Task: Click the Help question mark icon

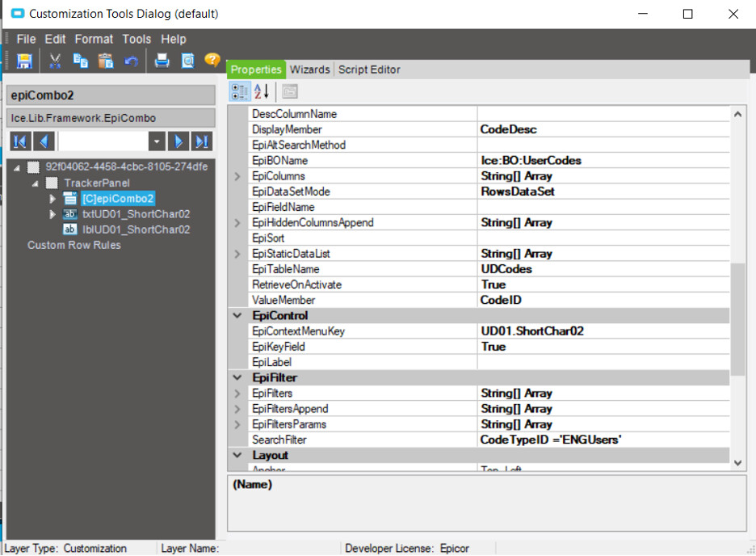Action: [x=212, y=60]
